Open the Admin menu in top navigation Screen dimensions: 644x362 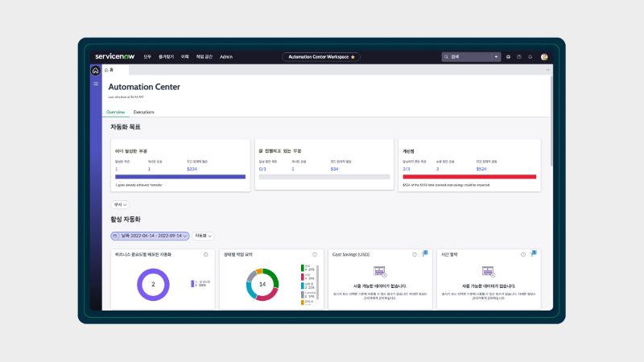coord(226,57)
